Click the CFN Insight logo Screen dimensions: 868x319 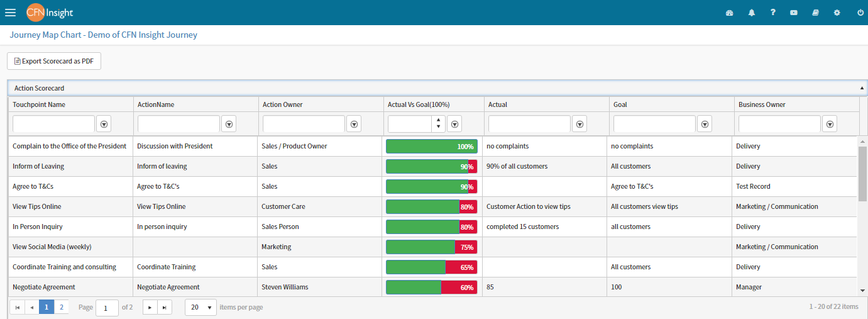click(50, 13)
